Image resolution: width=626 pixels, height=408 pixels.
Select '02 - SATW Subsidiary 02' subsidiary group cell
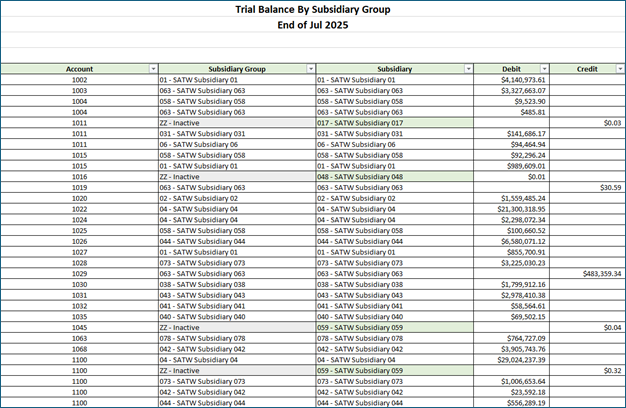click(237, 198)
